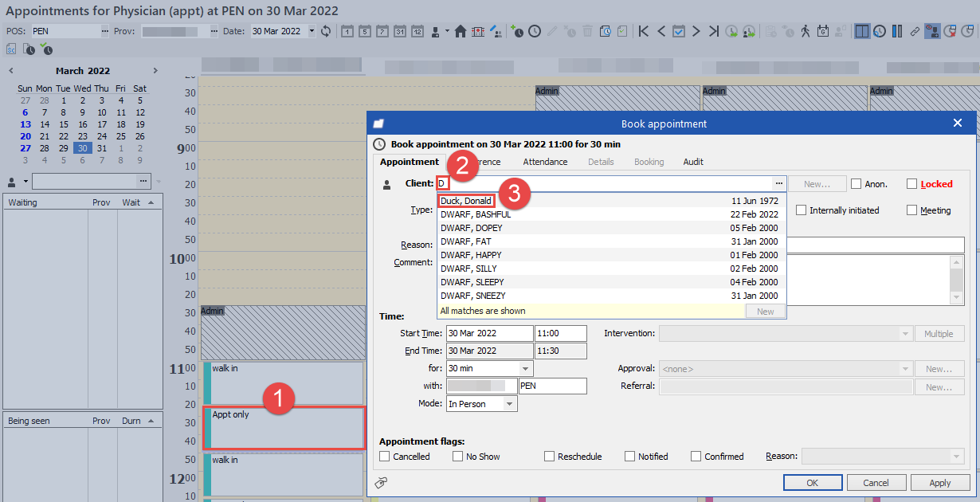The width and height of the screenshot is (980, 502).
Task: Click the walking person walk-in icon
Action: [x=805, y=31]
